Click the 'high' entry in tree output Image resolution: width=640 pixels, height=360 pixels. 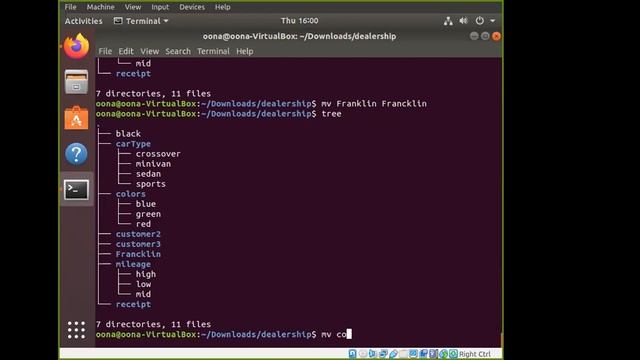point(146,274)
